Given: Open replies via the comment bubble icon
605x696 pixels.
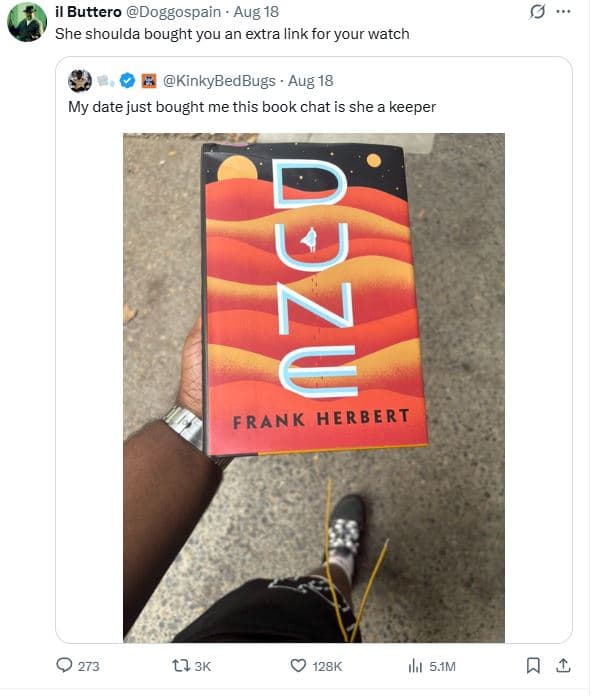Looking at the screenshot, I should pos(64,665).
